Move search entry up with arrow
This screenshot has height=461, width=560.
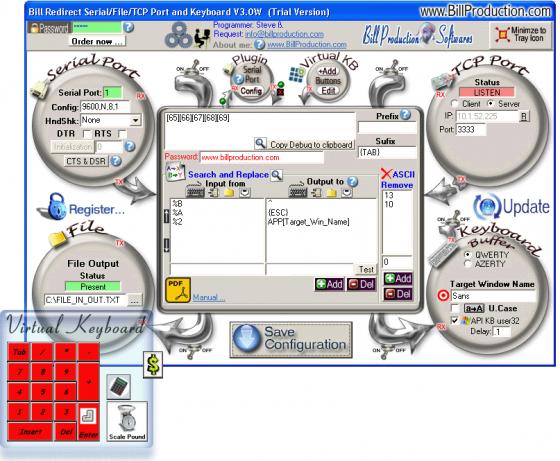click(x=166, y=216)
